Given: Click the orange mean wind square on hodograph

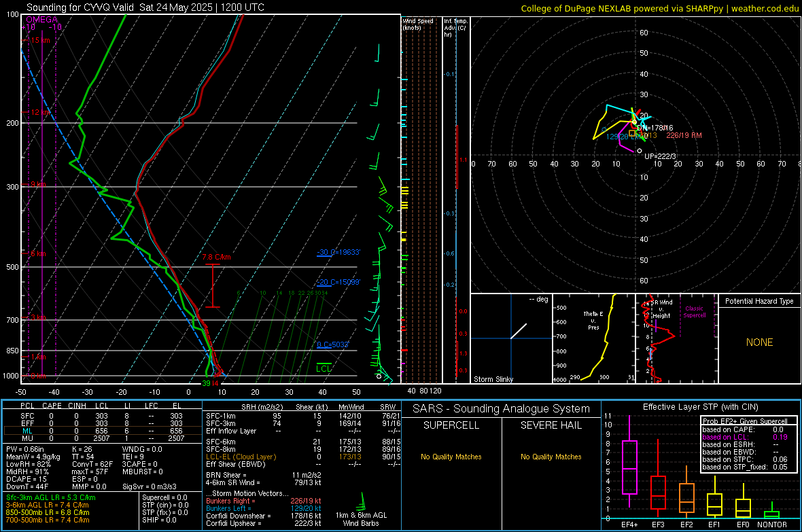Looking at the screenshot, I should [632, 133].
